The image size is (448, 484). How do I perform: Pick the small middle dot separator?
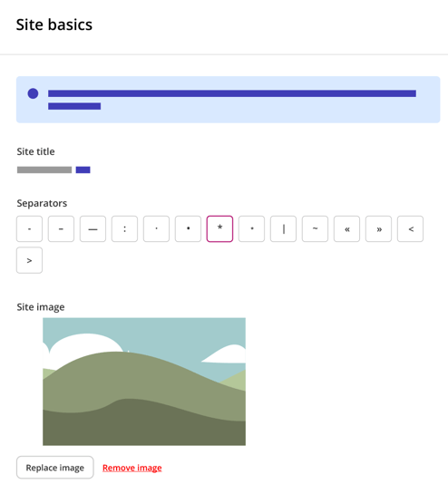click(x=157, y=228)
